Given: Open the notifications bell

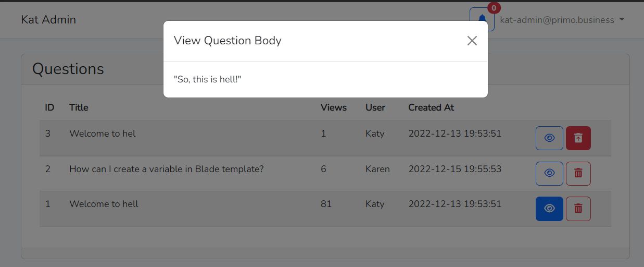Looking at the screenshot, I should [482, 20].
